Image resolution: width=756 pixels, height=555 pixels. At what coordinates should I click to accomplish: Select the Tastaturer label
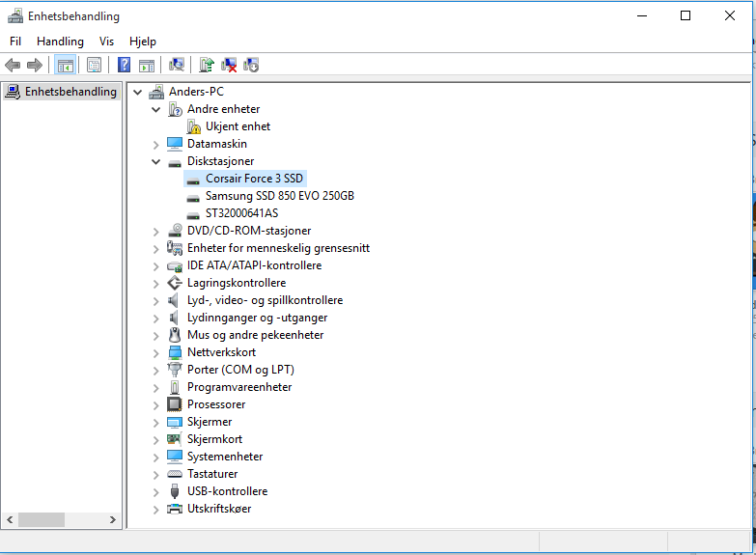tap(212, 474)
